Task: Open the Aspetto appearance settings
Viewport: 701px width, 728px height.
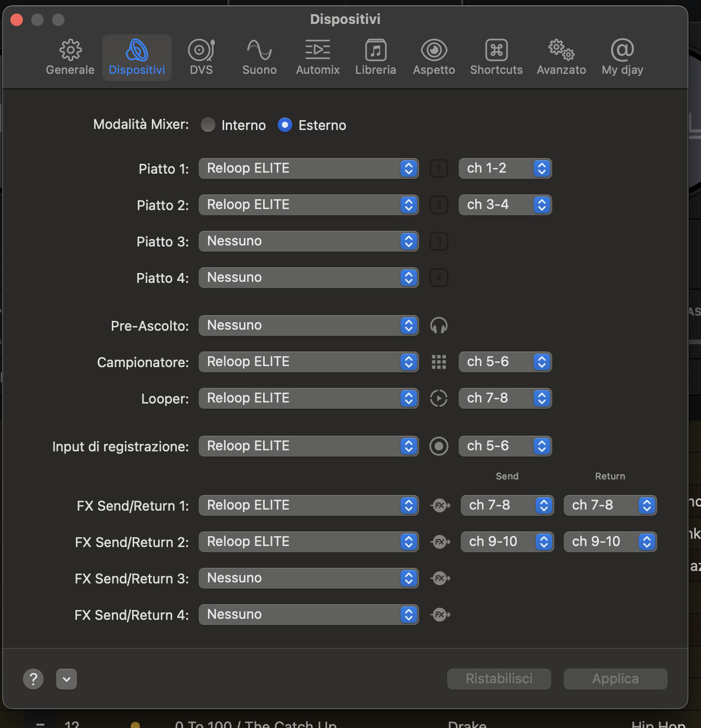Action: [434, 51]
